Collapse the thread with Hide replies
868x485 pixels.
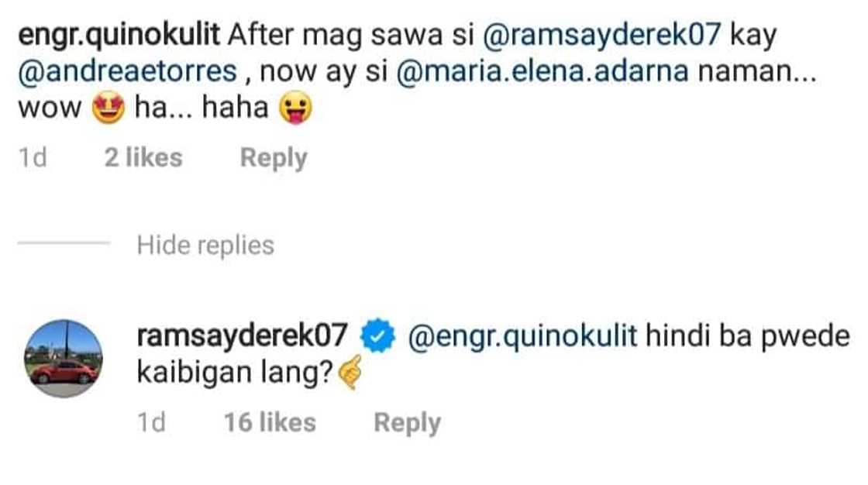click(x=205, y=246)
